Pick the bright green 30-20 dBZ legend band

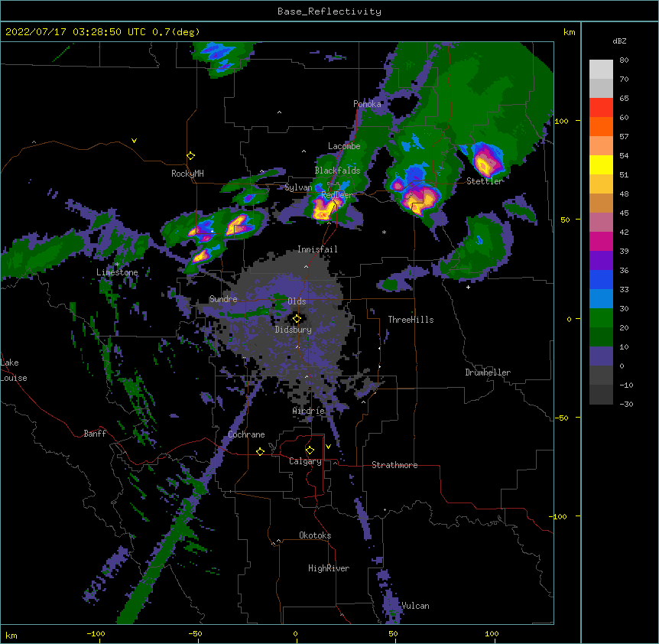[x=601, y=318]
